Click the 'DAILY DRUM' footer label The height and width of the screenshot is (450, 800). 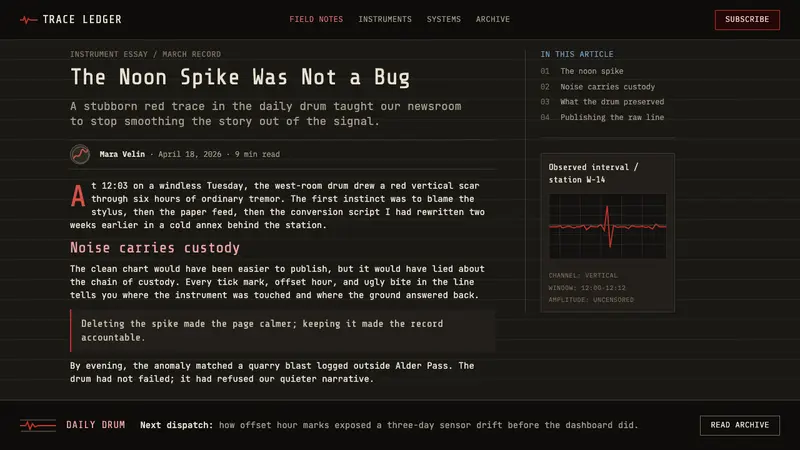click(x=95, y=425)
